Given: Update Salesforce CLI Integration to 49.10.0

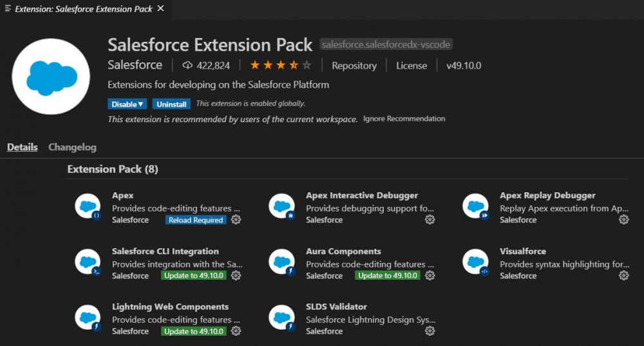Looking at the screenshot, I should click(x=194, y=275).
